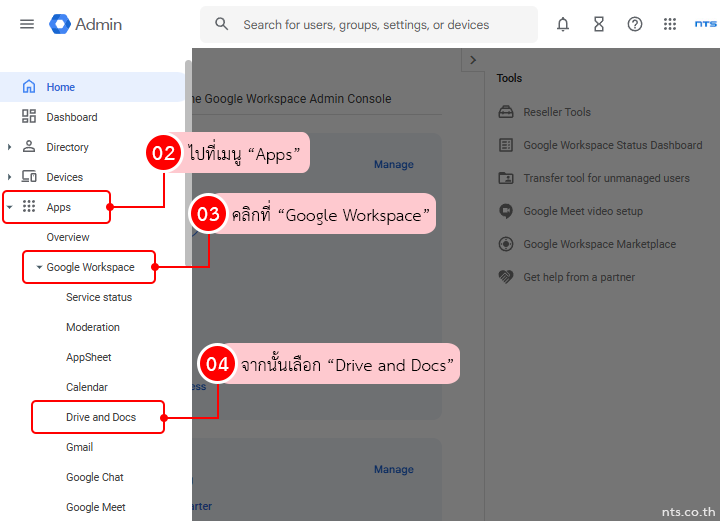The height and width of the screenshot is (521, 720).
Task: Click the partner handshake heart icon
Action: (x=506, y=277)
